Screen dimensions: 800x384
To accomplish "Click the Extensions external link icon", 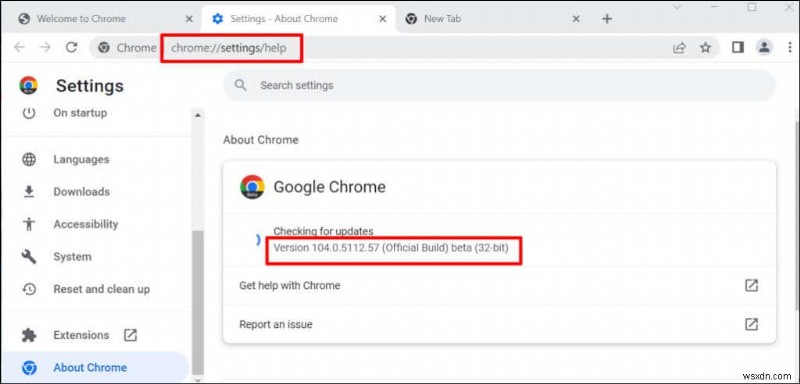I will pos(131,335).
